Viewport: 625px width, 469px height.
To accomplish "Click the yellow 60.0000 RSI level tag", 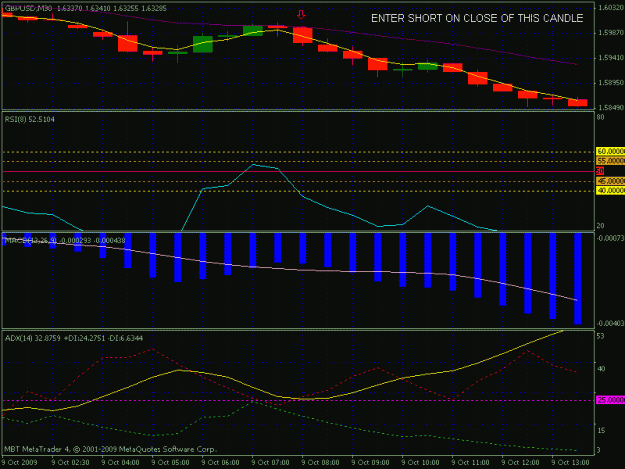I will point(611,151).
